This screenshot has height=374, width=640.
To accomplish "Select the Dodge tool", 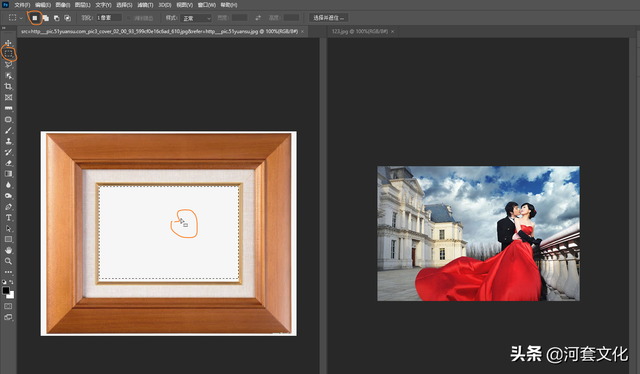I will point(8,196).
